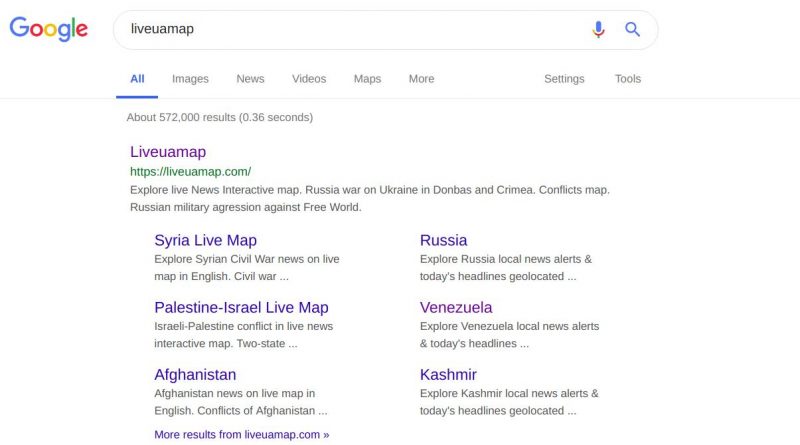Open the Palestine-Israel Live Map sitelink

(241, 308)
